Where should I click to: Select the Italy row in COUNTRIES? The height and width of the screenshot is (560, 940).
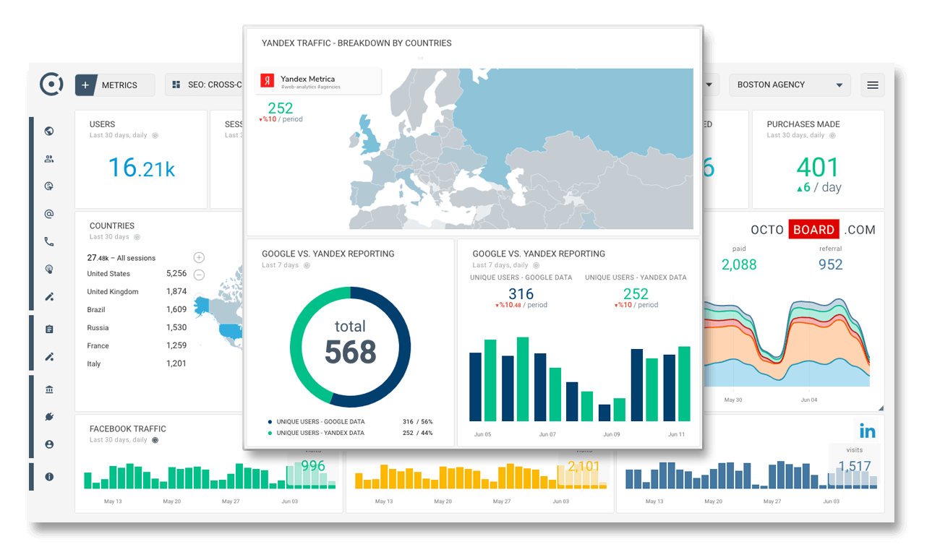click(137, 364)
